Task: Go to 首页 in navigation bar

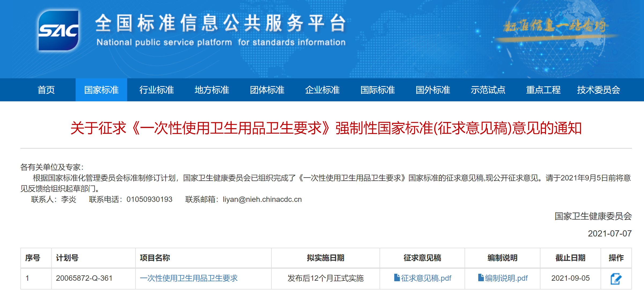Action: click(46, 90)
